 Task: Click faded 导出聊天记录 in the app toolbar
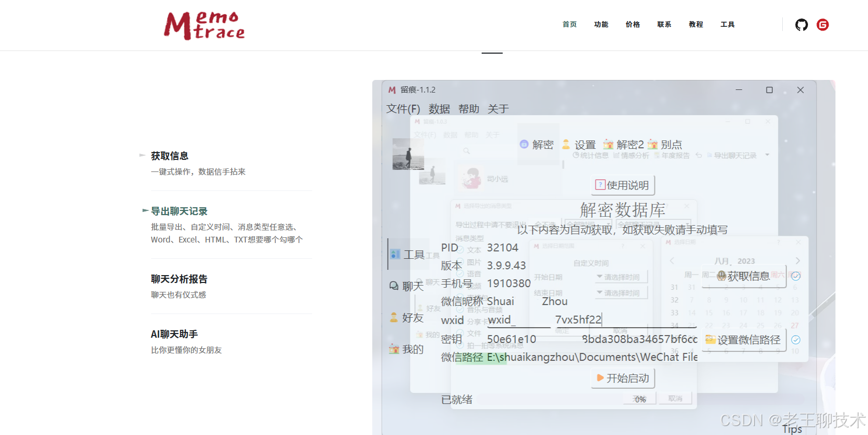tap(732, 156)
